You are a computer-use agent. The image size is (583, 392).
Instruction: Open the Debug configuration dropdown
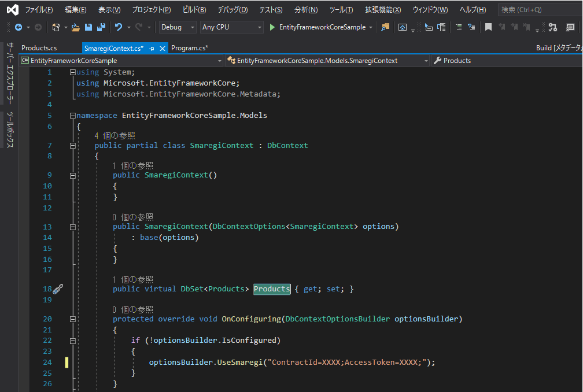point(178,27)
